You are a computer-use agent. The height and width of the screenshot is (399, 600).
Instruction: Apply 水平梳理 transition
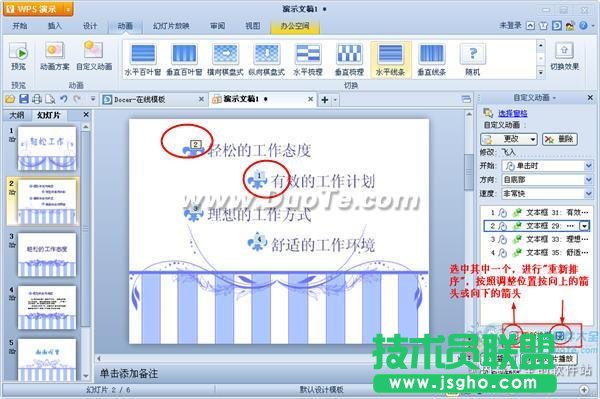click(x=308, y=60)
